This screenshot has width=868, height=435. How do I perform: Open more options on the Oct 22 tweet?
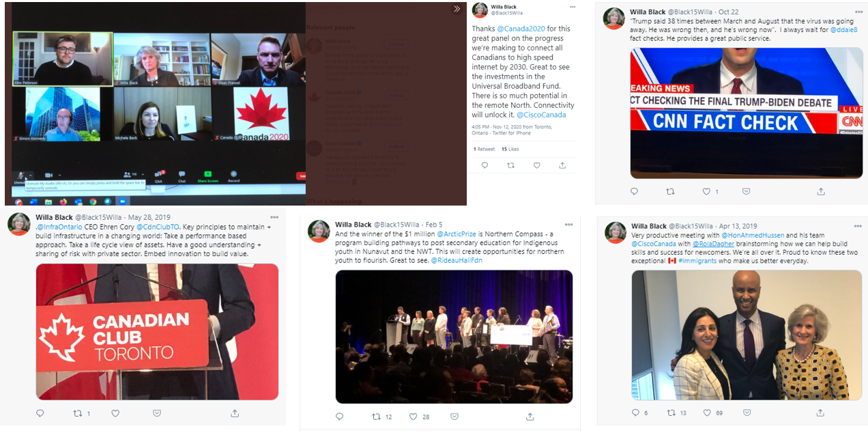857,12
